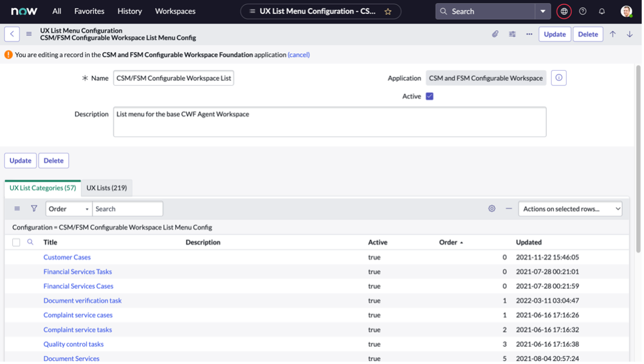This screenshot has width=644, height=364.
Task: Switch to UX Lists (219) tab
Action: coord(106,188)
